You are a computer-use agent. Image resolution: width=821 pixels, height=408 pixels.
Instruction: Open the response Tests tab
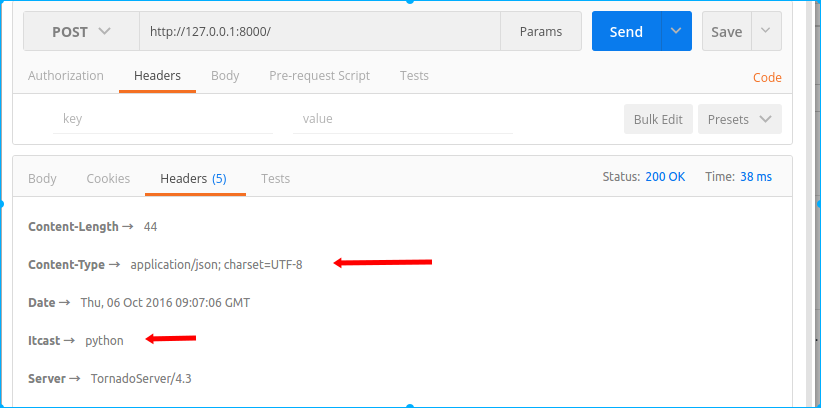point(275,179)
